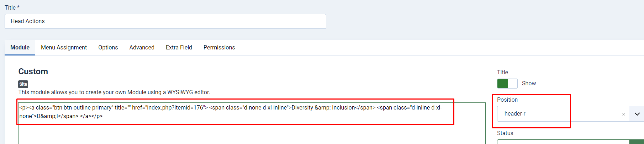Image resolution: width=644 pixels, height=144 pixels.
Task: Open the Status dropdown field
Action: tap(562, 142)
